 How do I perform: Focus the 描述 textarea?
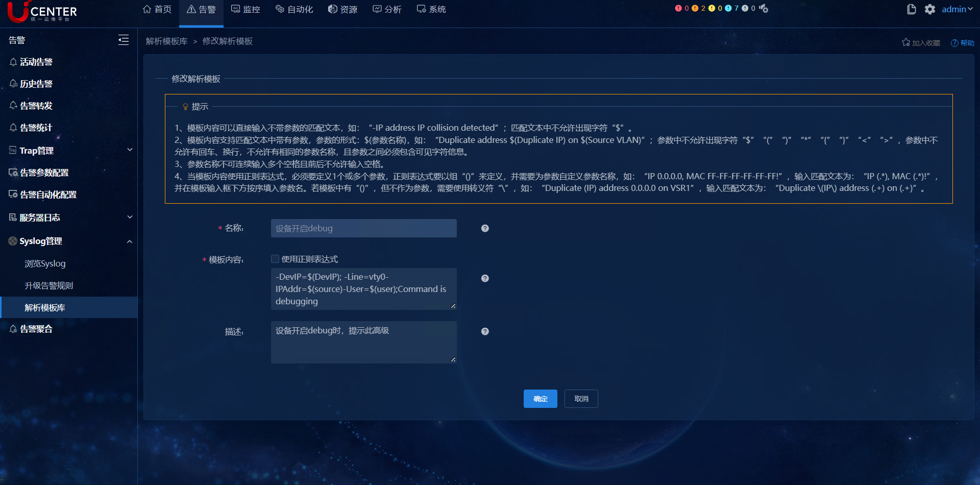pyautogui.click(x=364, y=342)
